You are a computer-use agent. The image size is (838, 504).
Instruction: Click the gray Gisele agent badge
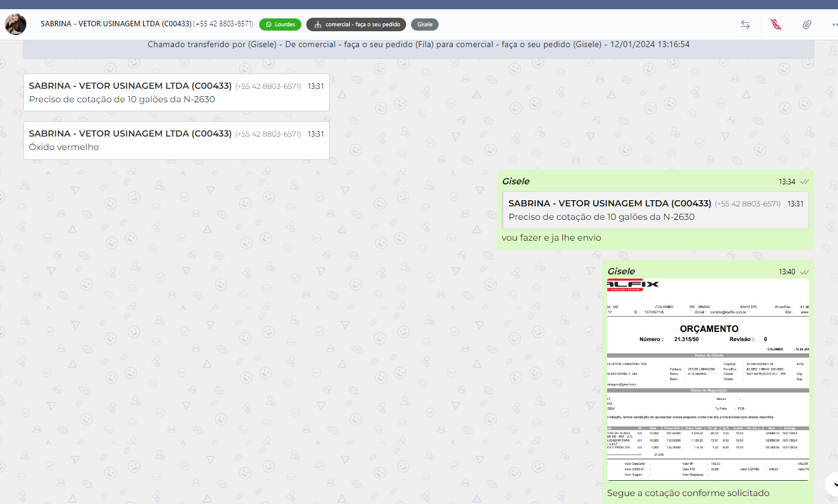[425, 24]
